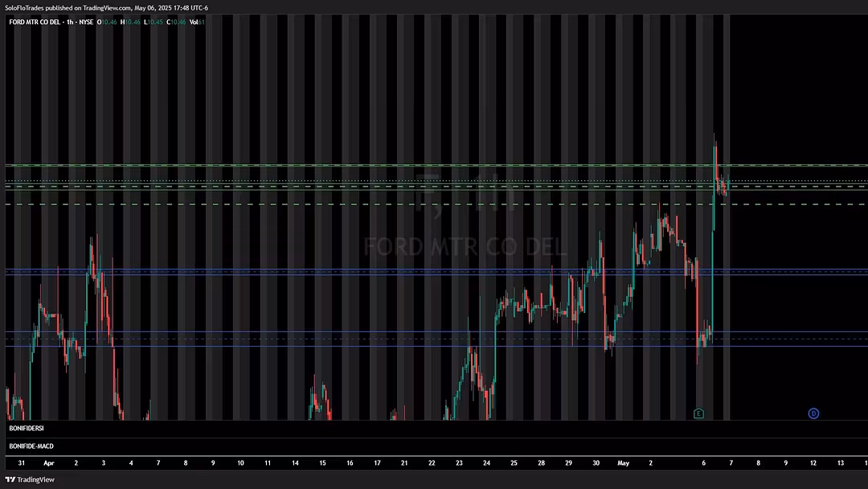
Task: Select the High value 'H10.46'
Action: pyautogui.click(x=130, y=23)
